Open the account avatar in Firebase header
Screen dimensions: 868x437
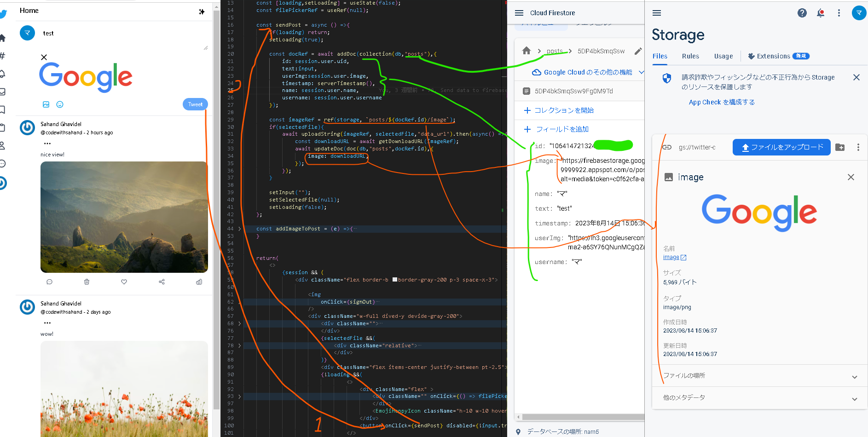[859, 13]
